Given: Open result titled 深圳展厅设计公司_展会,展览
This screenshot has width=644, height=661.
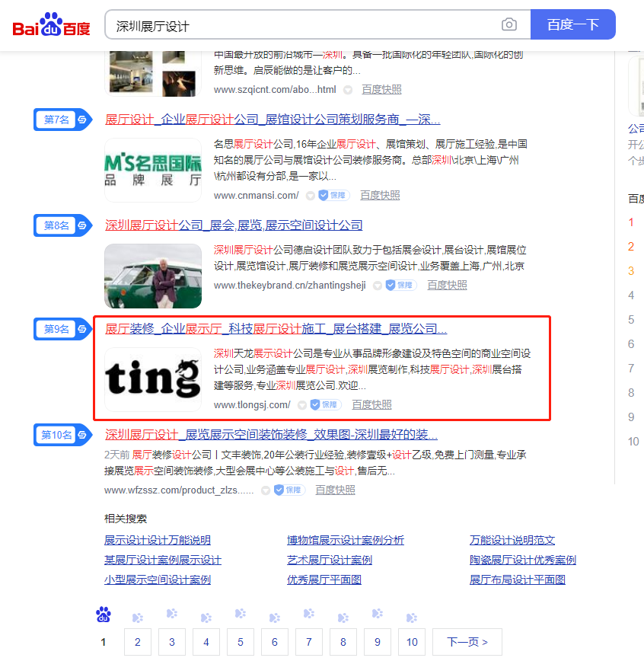Looking at the screenshot, I should (234, 225).
